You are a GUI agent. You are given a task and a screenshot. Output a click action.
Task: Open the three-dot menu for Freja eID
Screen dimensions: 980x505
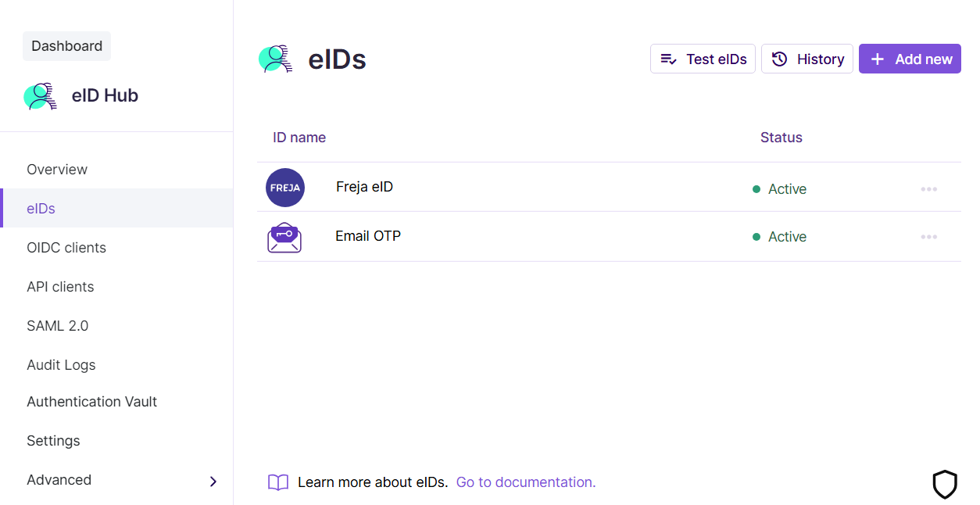(x=928, y=189)
